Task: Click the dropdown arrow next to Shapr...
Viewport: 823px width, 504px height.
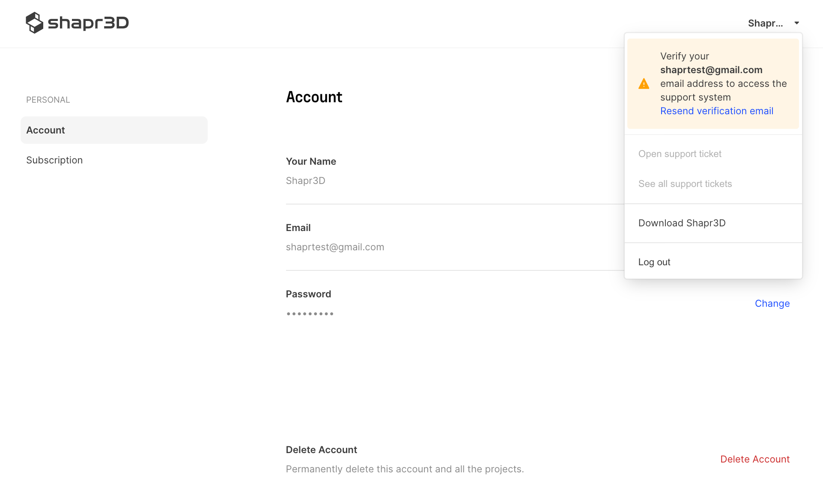Action: [x=797, y=24]
